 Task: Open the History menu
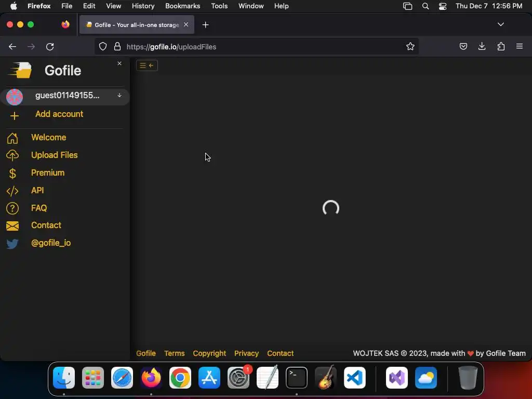point(143,6)
